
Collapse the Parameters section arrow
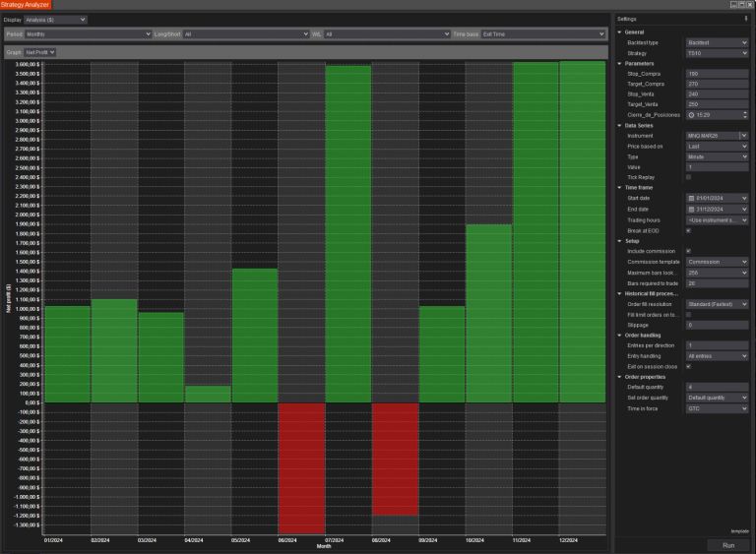620,64
